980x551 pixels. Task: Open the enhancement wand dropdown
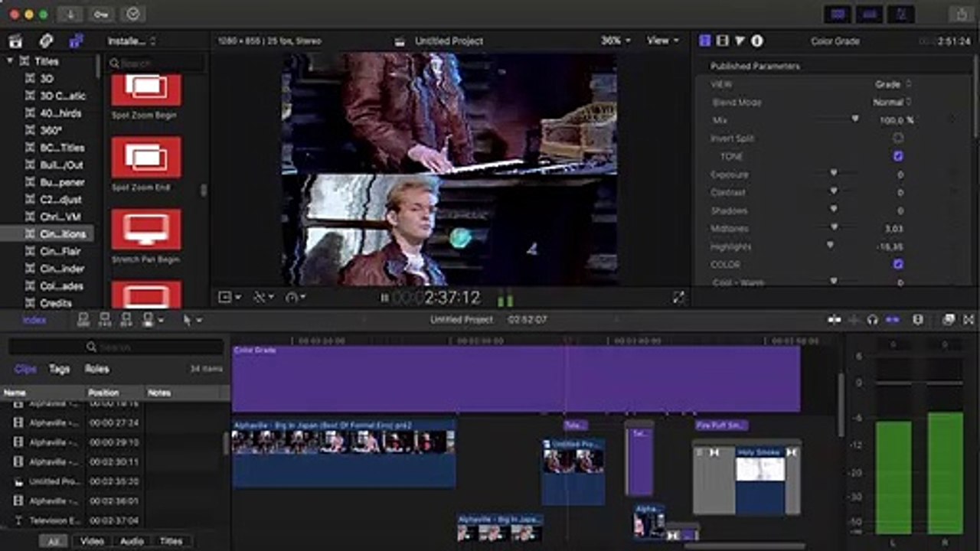tap(263, 298)
